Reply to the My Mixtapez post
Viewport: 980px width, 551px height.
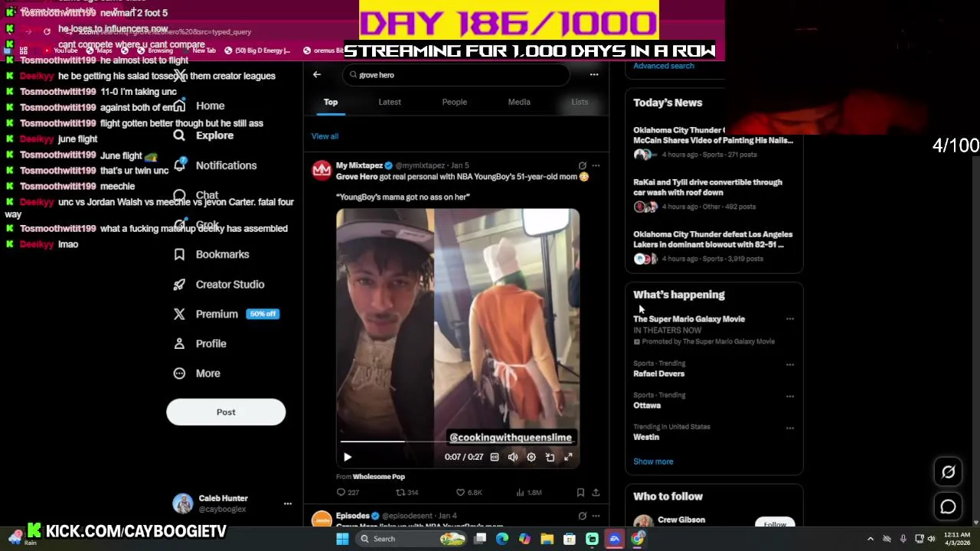tap(348, 492)
